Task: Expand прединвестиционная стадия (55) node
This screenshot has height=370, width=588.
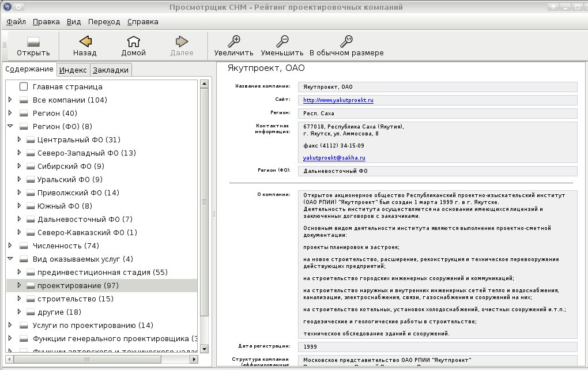Action: point(19,272)
